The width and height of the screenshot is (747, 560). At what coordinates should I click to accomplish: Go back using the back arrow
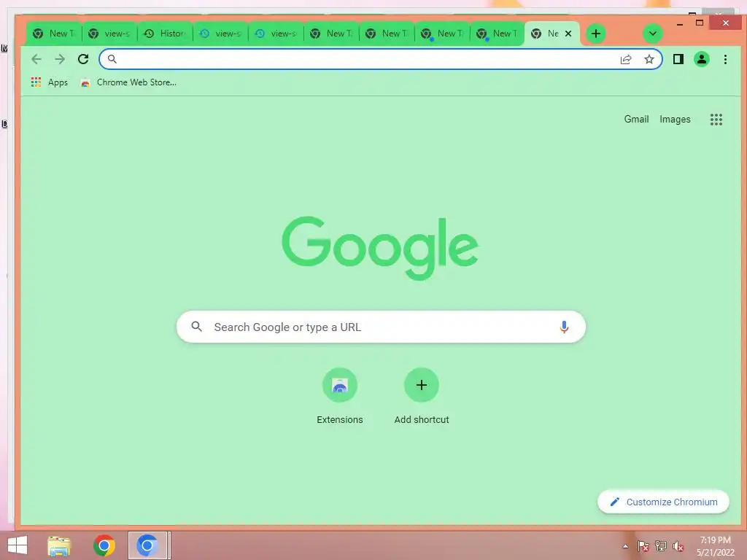(36, 59)
